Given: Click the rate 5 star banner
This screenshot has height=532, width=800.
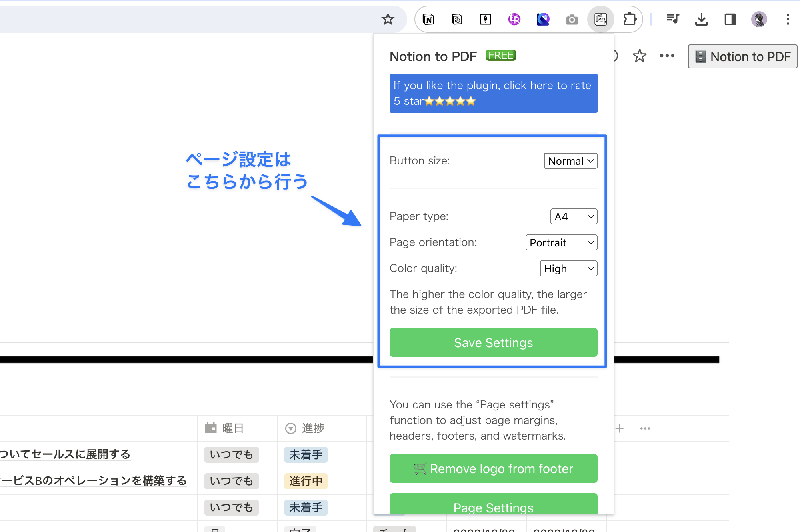Looking at the screenshot, I should tap(493, 93).
